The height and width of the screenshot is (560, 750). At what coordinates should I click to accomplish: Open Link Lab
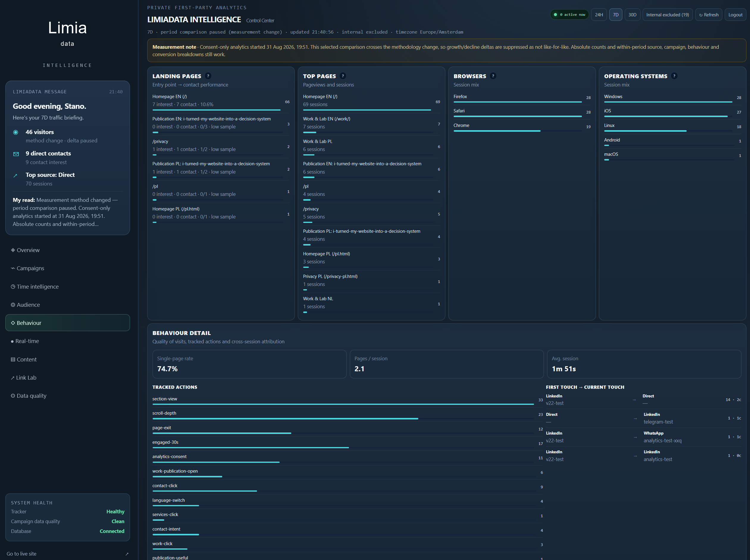(x=68, y=377)
